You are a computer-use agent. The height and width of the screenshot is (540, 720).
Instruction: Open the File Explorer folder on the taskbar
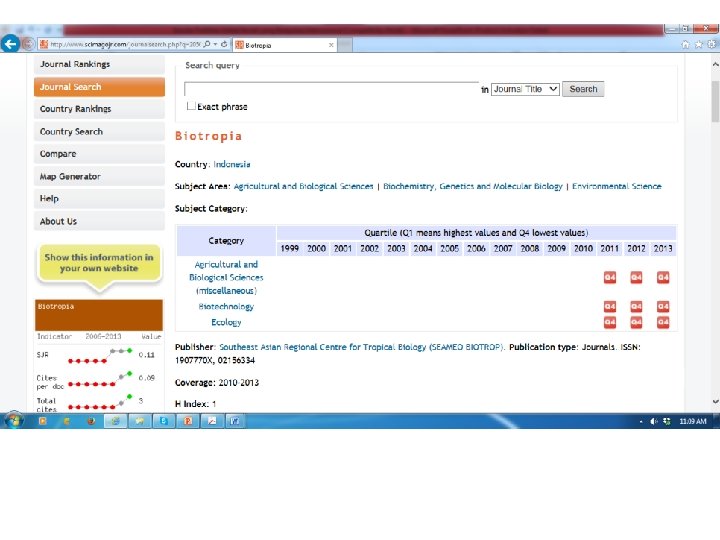pyautogui.click(x=139, y=421)
